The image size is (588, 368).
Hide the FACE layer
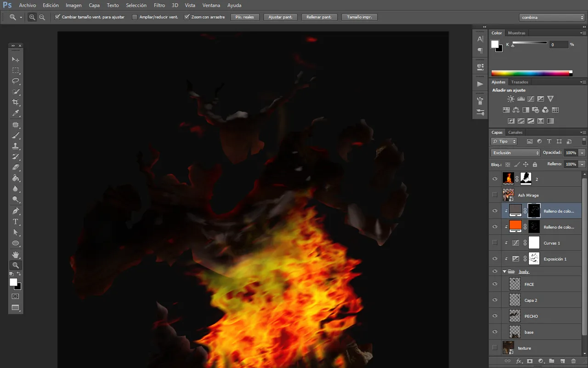pyautogui.click(x=495, y=284)
